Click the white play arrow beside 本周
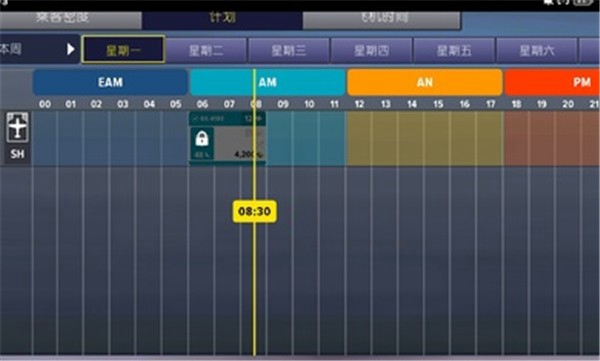 (x=70, y=49)
